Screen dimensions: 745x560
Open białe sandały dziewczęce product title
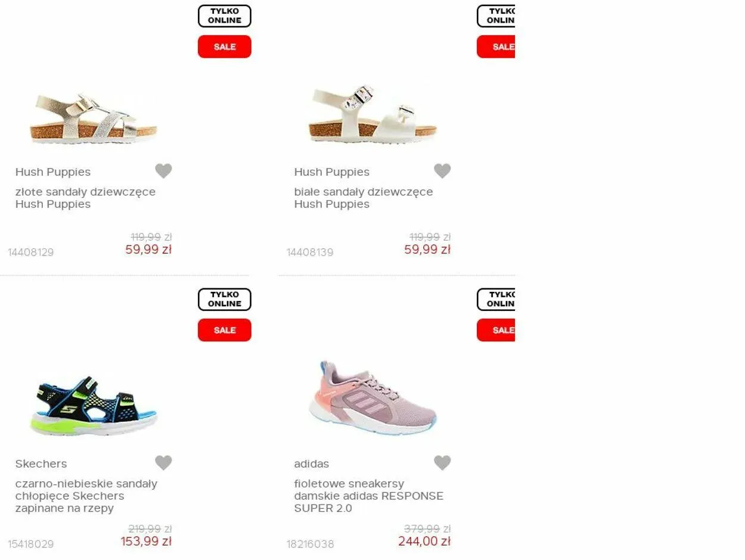pyautogui.click(x=364, y=198)
